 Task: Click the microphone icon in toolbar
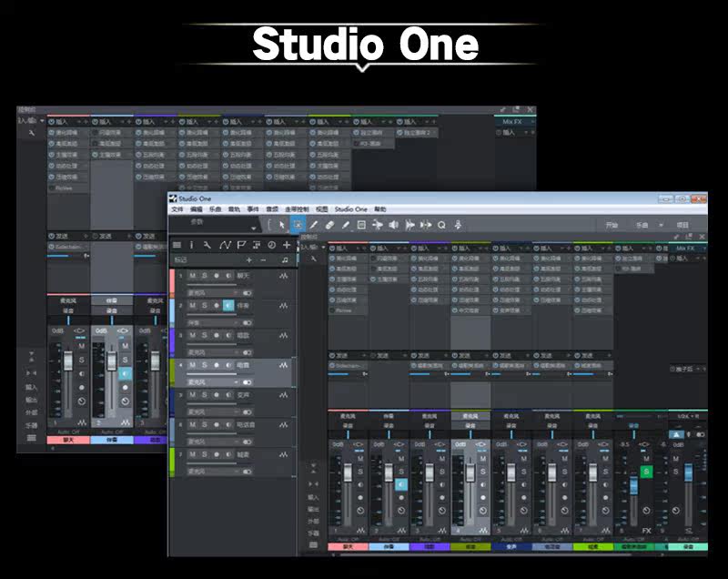(458, 225)
